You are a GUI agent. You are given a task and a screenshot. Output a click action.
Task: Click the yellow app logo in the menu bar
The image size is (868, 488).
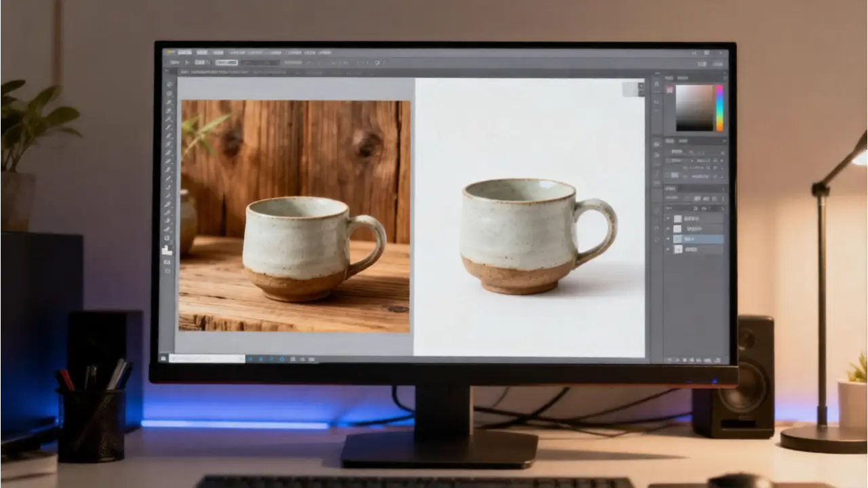(170, 52)
